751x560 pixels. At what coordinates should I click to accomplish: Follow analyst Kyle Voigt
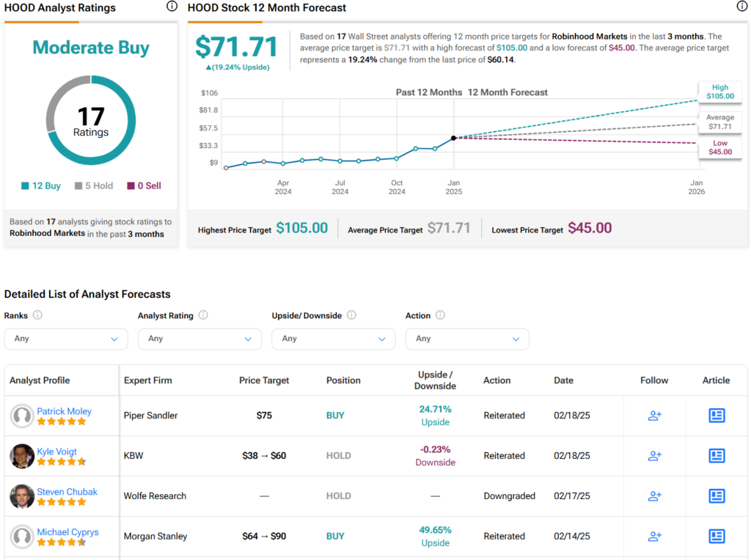click(x=655, y=456)
